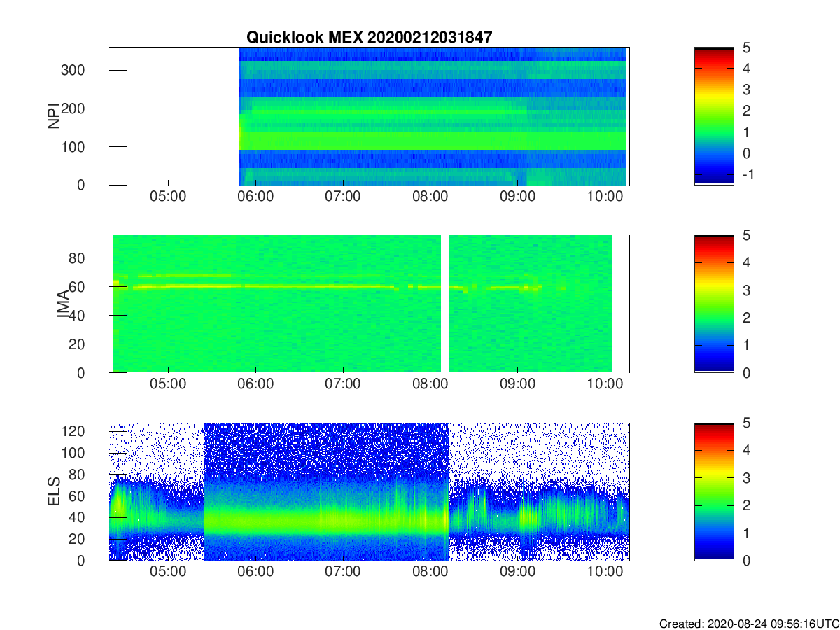Screen dimensions: 840x630
Task: Click the ELS panel color bar
Action: pyautogui.click(x=714, y=491)
